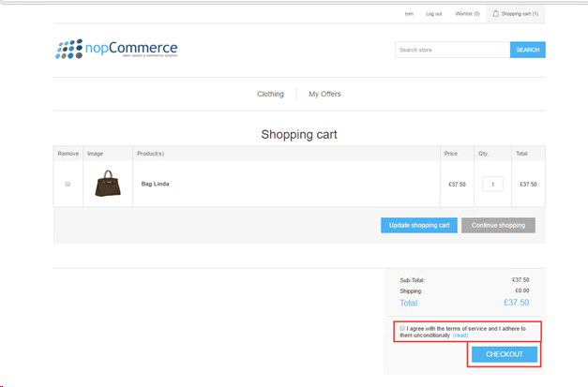The image size is (588, 387).
Task: Agree to the terms of service checkbox
Action: (x=402, y=329)
